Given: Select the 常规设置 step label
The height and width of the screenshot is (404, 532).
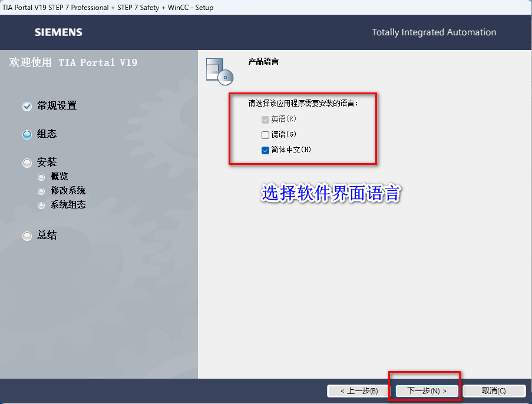Looking at the screenshot, I should pos(57,106).
